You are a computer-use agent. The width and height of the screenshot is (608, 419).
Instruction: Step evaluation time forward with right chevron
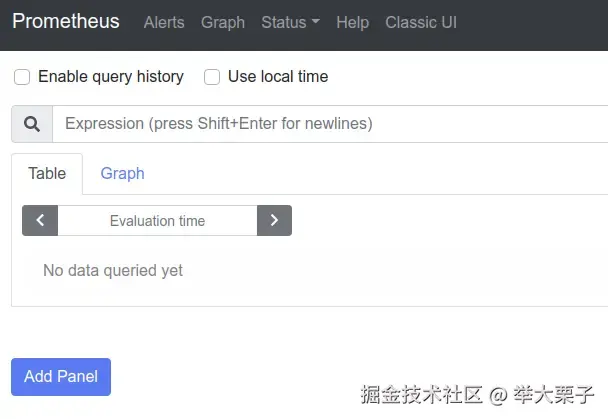[x=274, y=221]
